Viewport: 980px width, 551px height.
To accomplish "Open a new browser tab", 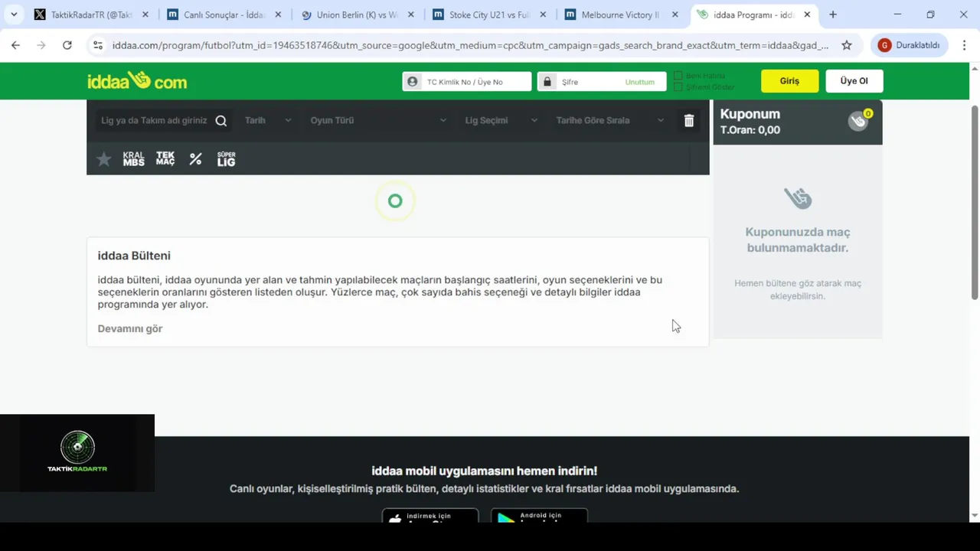I will point(833,15).
